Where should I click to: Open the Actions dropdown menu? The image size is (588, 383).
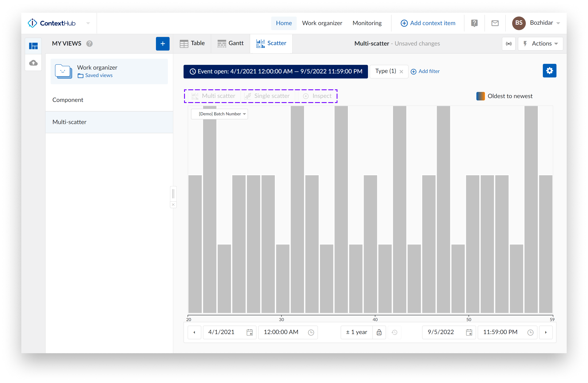point(540,44)
